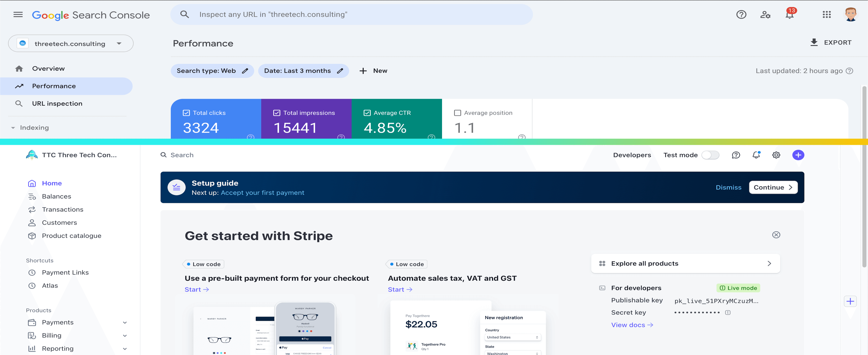Viewport: 868px width, 355px height.
Task: Open Stripe Transactions
Action: [x=62, y=210]
